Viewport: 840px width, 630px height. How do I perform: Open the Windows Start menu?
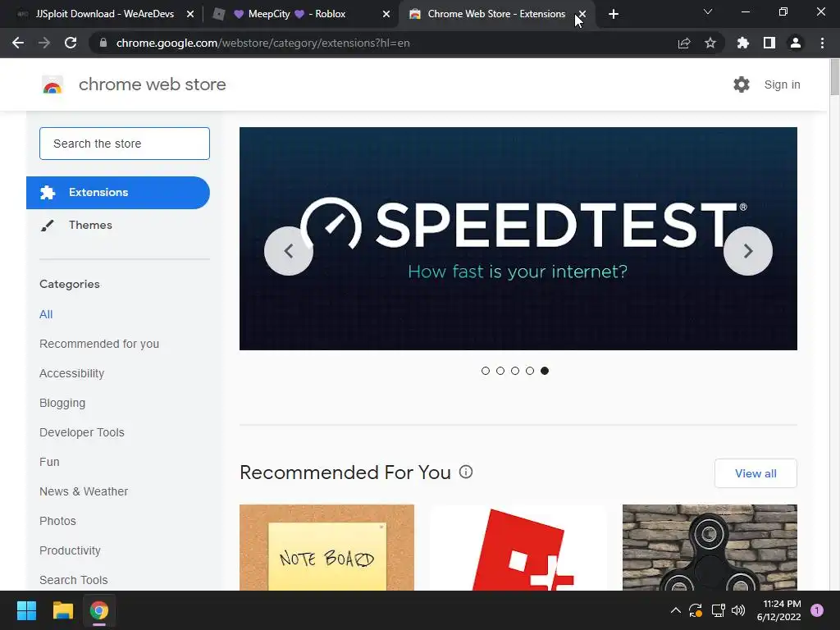26,610
